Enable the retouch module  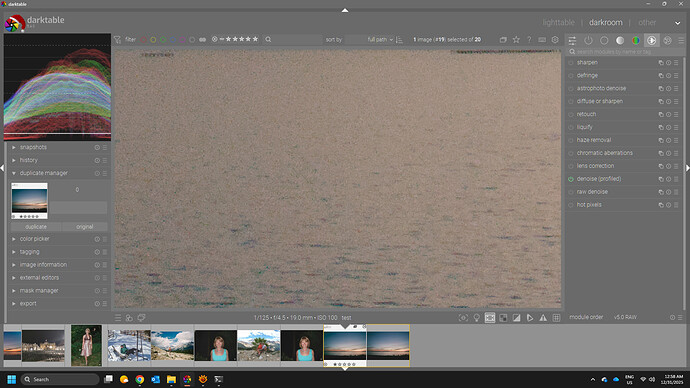571,115
